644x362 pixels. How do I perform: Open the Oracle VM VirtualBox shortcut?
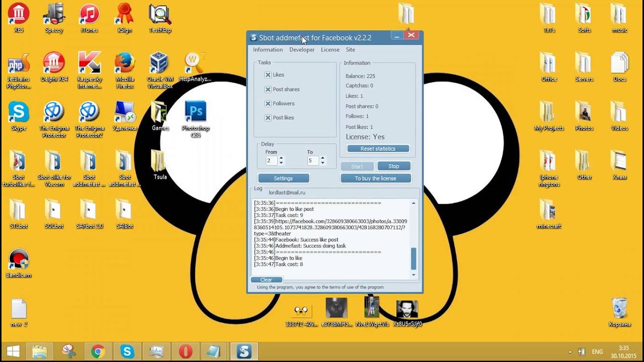pos(160,70)
